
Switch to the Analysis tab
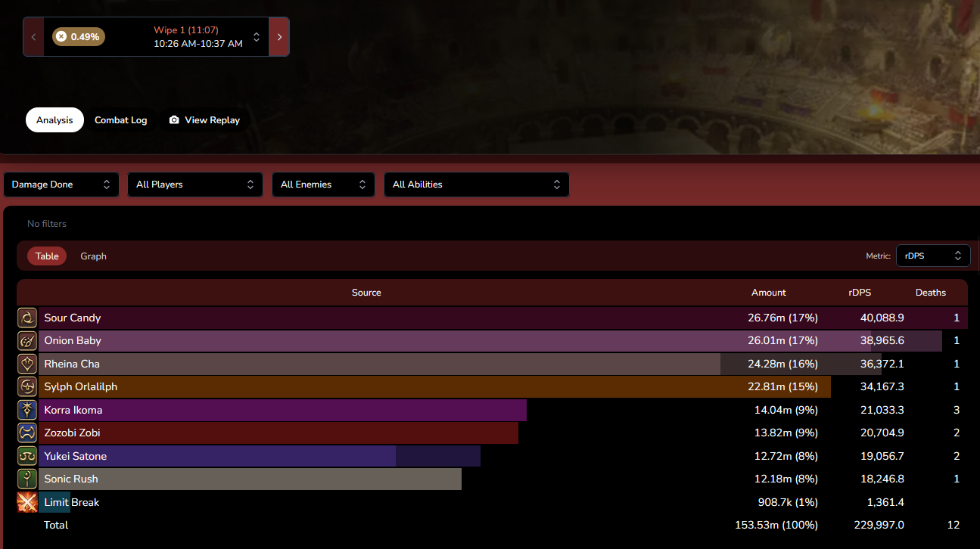[x=54, y=120]
